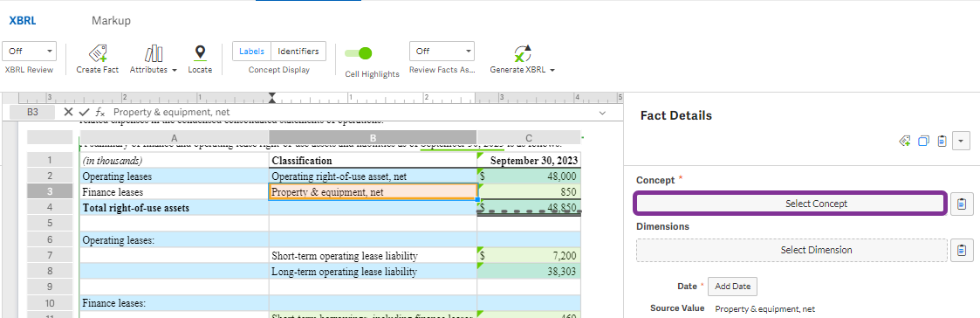The width and height of the screenshot is (980, 318).
Task: Click the add-tag icon in Fact Details header
Action: (904, 142)
